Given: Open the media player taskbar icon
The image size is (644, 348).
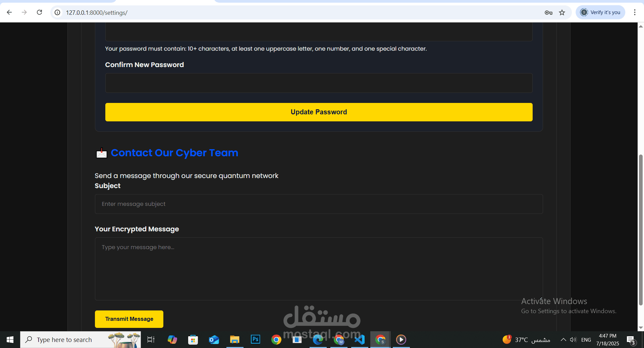Looking at the screenshot, I should (x=401, y=340).
